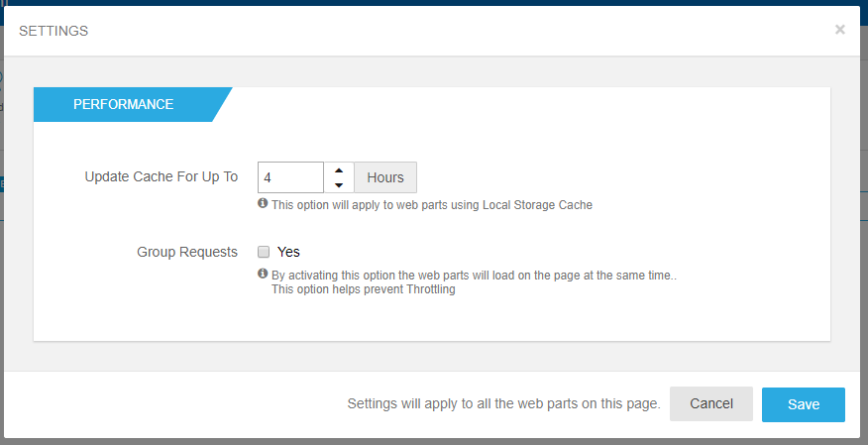This screenshot has height=445, width=868.
Task: Decrease cache hours with down arrow
Action: 339,185
